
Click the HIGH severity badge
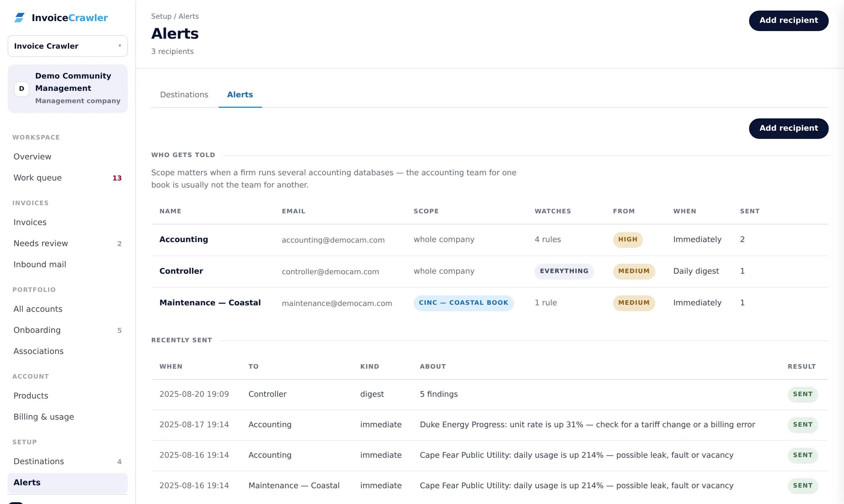tap(628, 239)
